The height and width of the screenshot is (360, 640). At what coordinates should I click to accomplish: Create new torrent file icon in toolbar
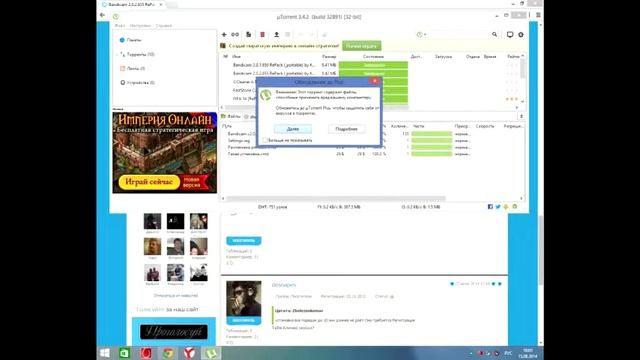[x=249, y=35]
